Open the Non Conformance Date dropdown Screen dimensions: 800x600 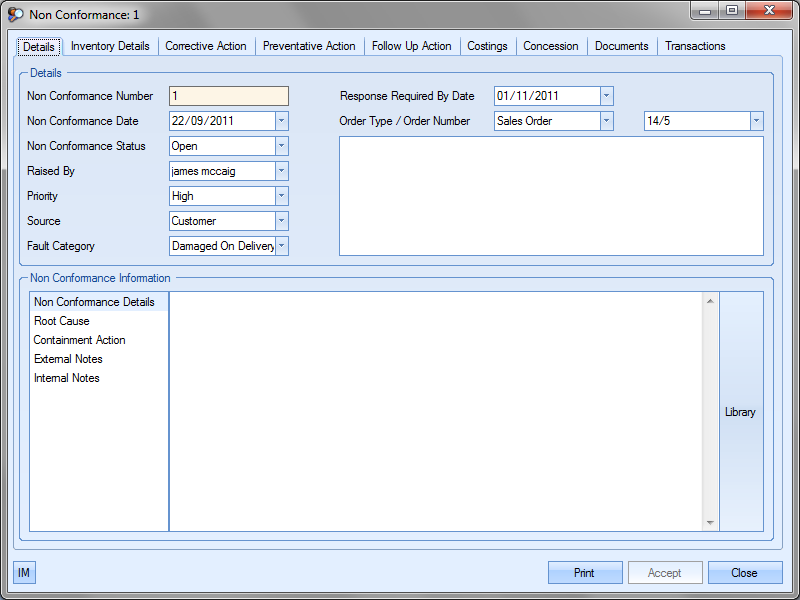tap(281, 121)
